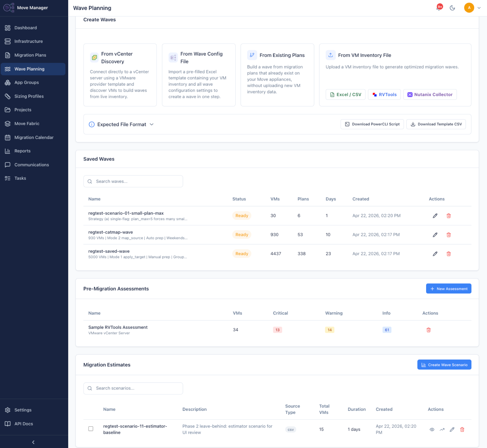Image resolution: width=487 pixels, height=448 pixels.
Task: Focus the Search waves input field
Action: [133, 181]
